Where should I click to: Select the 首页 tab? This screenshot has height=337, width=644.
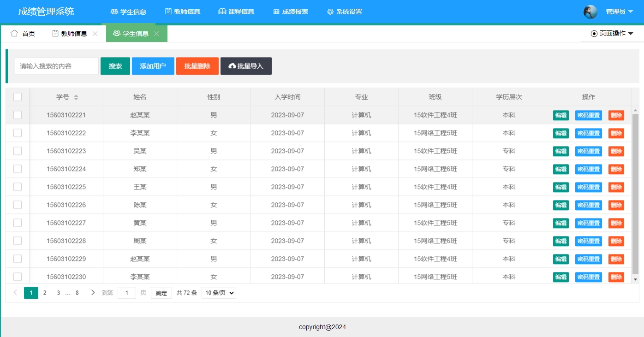[x=22, y=33]
